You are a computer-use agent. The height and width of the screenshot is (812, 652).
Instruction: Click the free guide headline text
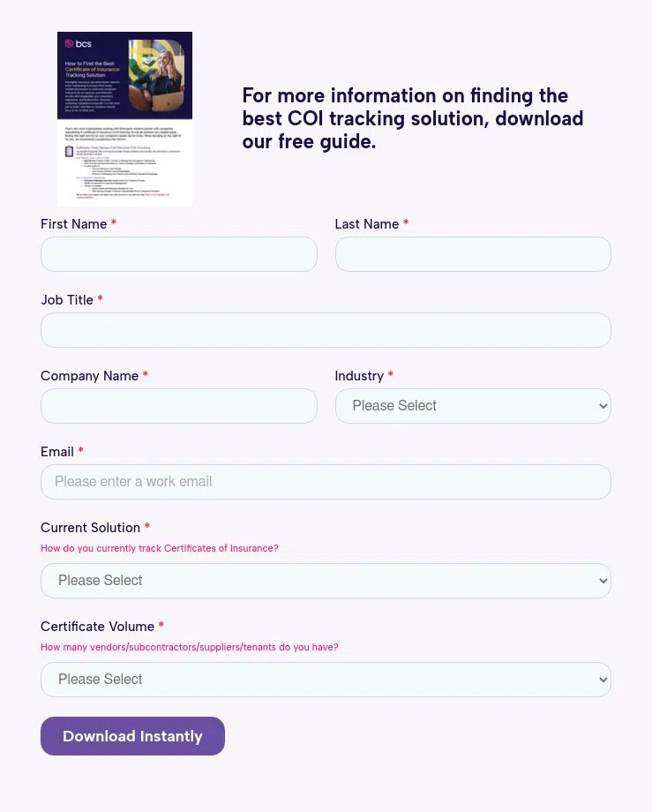pyautogui.click(x=412, y=118)
